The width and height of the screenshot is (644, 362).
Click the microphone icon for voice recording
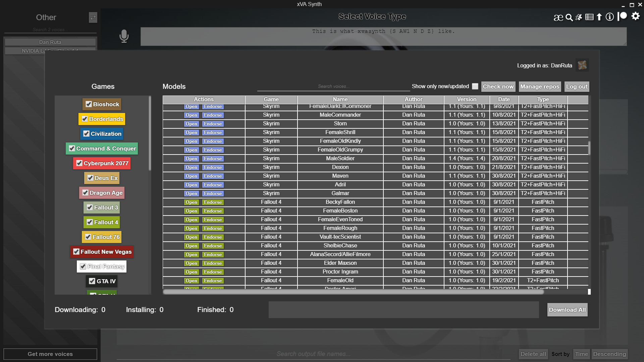tap(124, 36)
